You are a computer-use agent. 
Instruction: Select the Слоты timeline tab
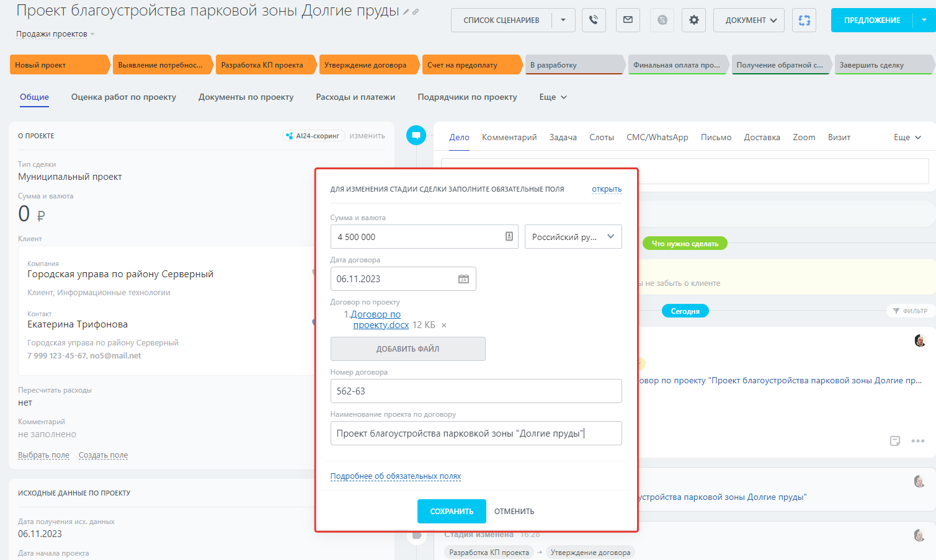602,137
